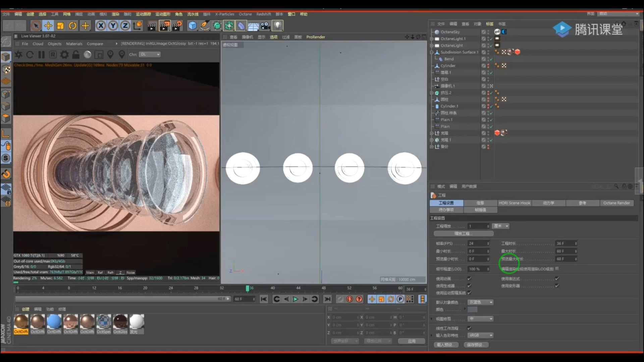
Task: Open Octane settings gear icon in Live Viewer
Action: coord(64,55)
